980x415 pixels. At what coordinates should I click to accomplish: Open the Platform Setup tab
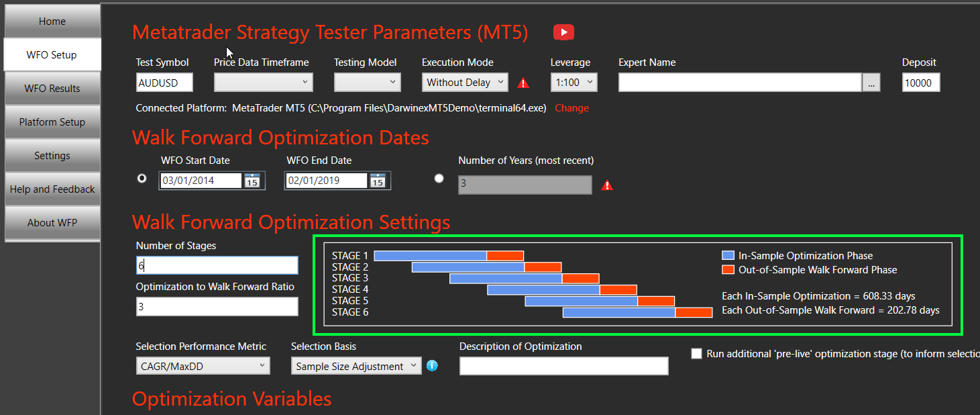[52, 122]
